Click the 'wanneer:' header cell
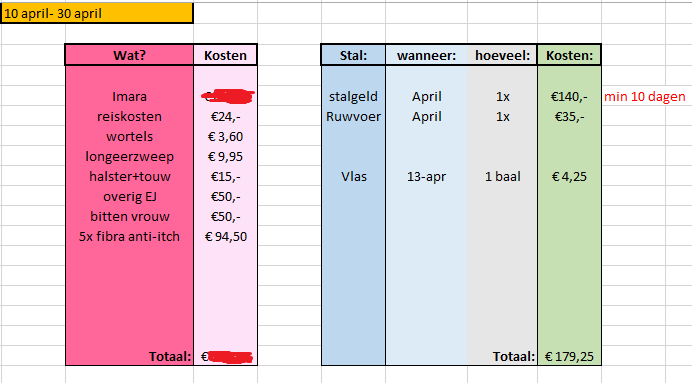692x383 pixels. (x=426, y=55)
